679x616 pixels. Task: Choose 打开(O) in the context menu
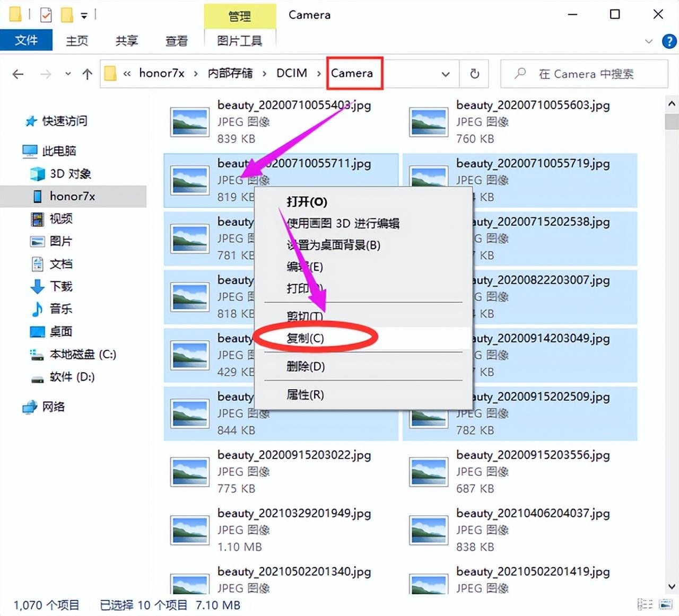[363, 202]
